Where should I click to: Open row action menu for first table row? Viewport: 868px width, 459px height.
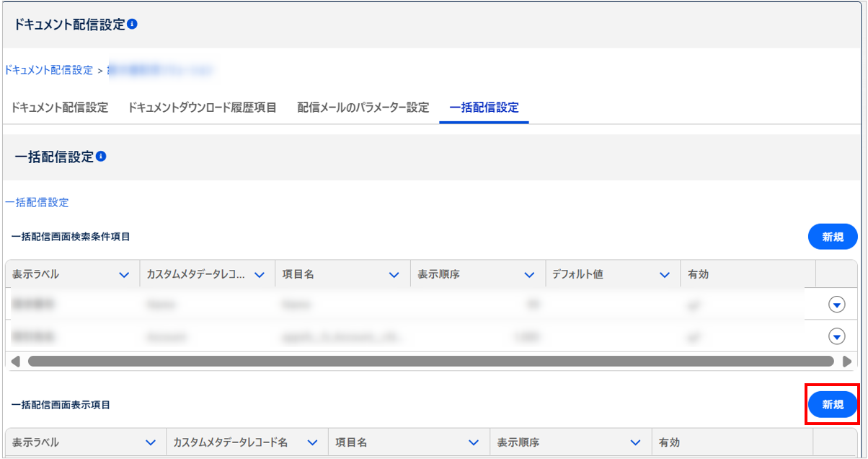(x=836, y=305)
